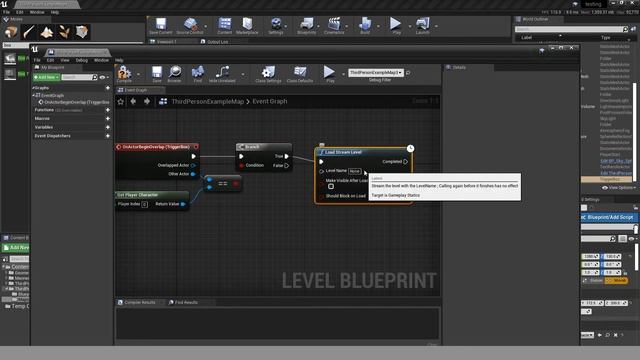Add new Event Dispatcher with plus button
The image size is (640, 360).
click(x=108, y=136)
